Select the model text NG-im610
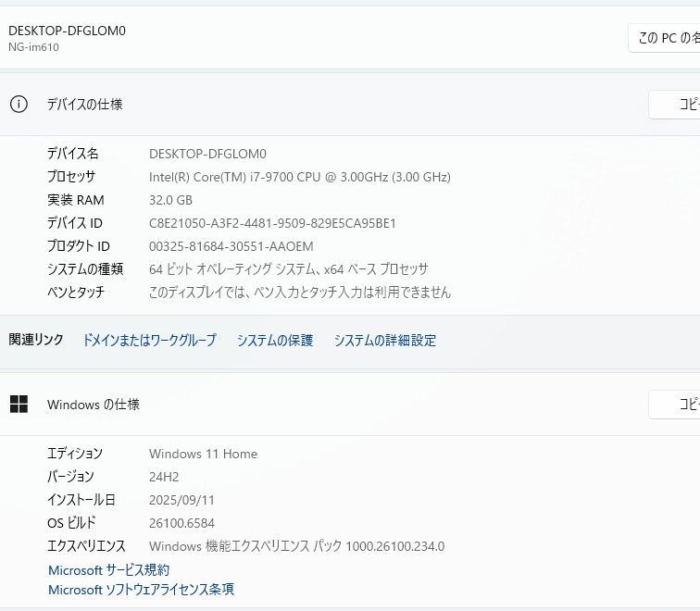 point(33,47)
